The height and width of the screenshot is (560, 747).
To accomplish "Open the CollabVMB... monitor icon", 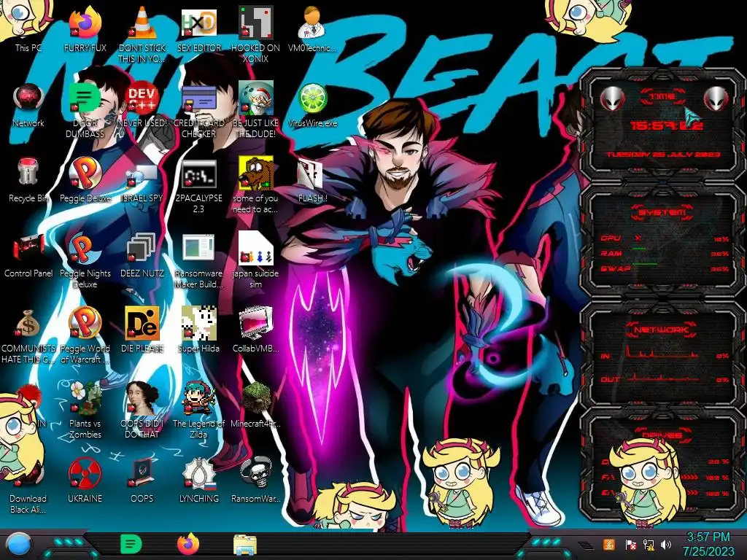I will tap(255, 330).
